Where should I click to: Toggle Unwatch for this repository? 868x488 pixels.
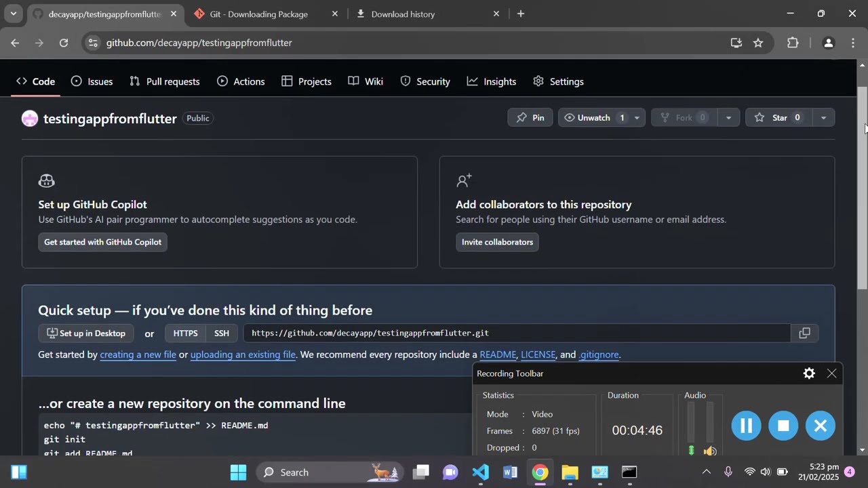click(x=593, y=118)
